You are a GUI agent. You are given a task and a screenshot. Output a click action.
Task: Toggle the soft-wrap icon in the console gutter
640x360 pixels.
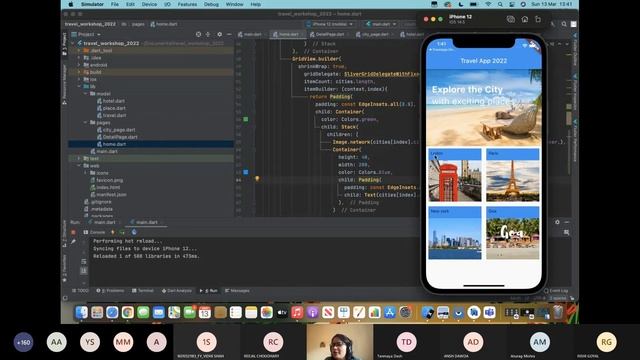click(84, 262)
